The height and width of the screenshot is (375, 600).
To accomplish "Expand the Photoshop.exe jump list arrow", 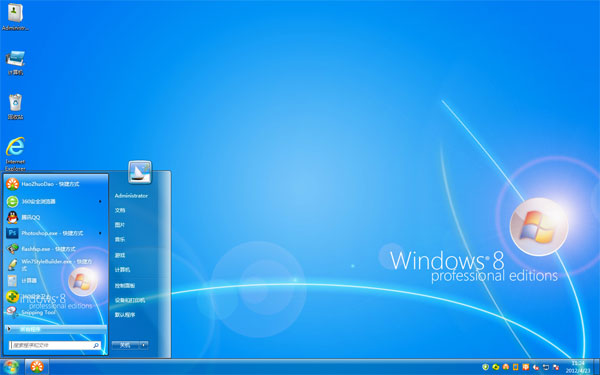I will pos(100,233).
